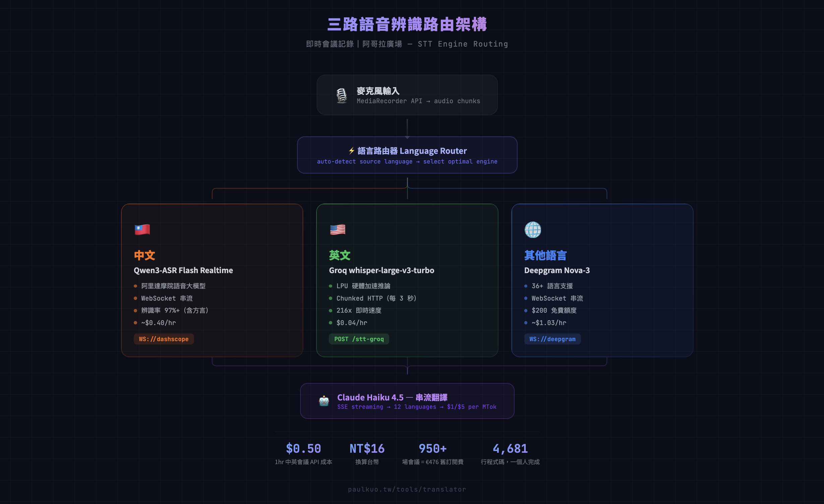Click the Claude Haiku 4.5 串流翻譯 node
This screenshot has height=504, width=824.
[407, 401]
